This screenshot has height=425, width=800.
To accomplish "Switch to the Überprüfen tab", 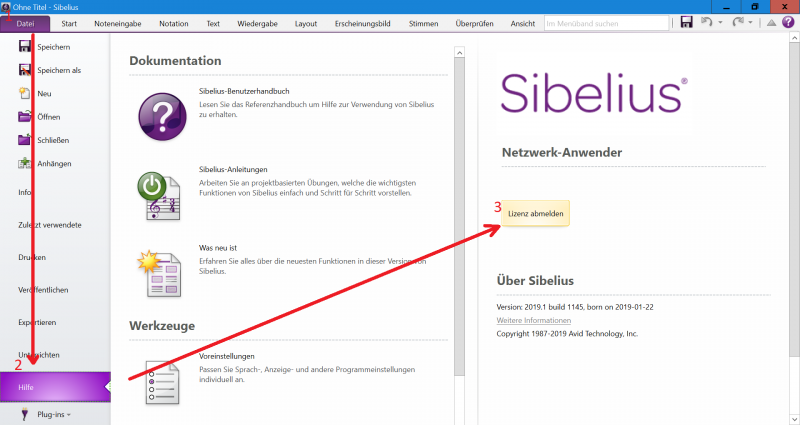I will click(x=474, y=23).
